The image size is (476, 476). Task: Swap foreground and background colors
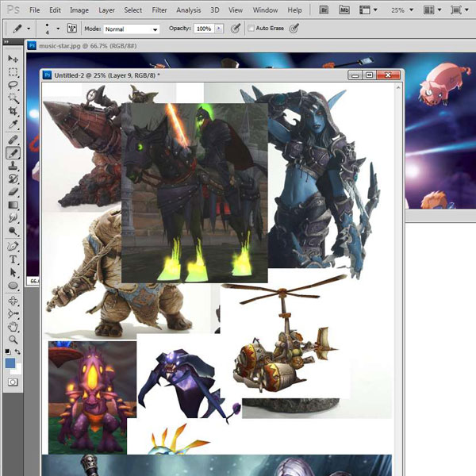[17, 351]
